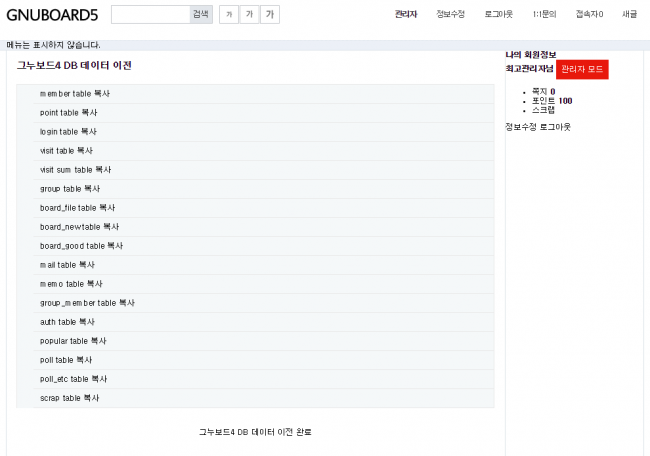Image resolution: width=650 pixels, height=456 pixels.
Task: Click the 검색 search button
Action: tap(201, 15)
